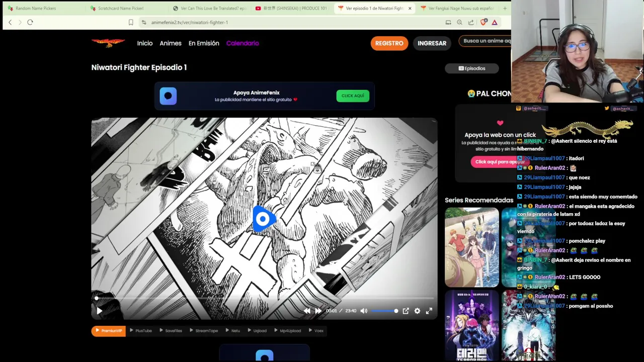Viewport: 644px width, 362px height.
Task: Click the Episodios button
Action: [x=472, y=68]
